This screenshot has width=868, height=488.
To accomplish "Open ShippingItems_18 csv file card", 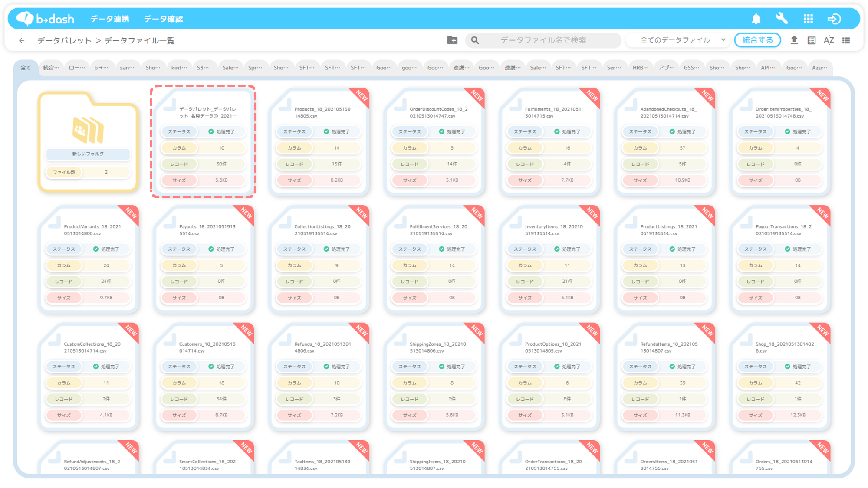I will click(434, 458).
